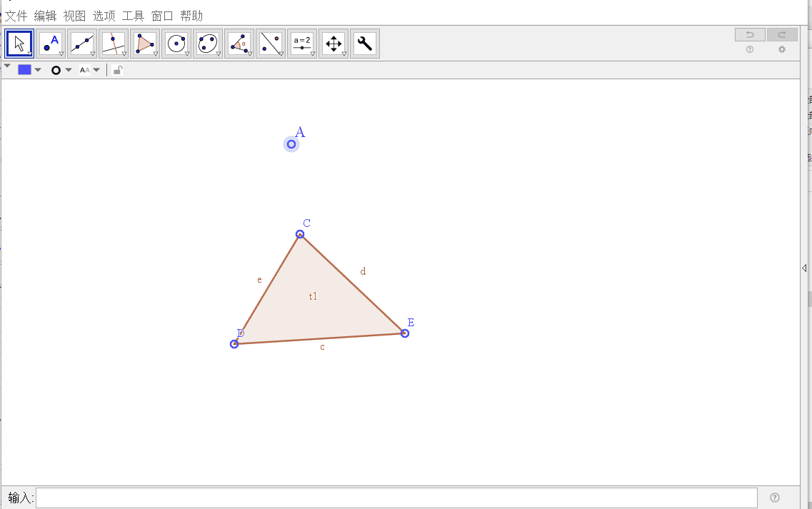
Task: Click the Undo button
Action: coord(750,34)
